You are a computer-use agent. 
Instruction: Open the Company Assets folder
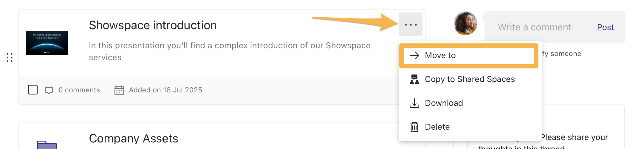tap(133, 139)
